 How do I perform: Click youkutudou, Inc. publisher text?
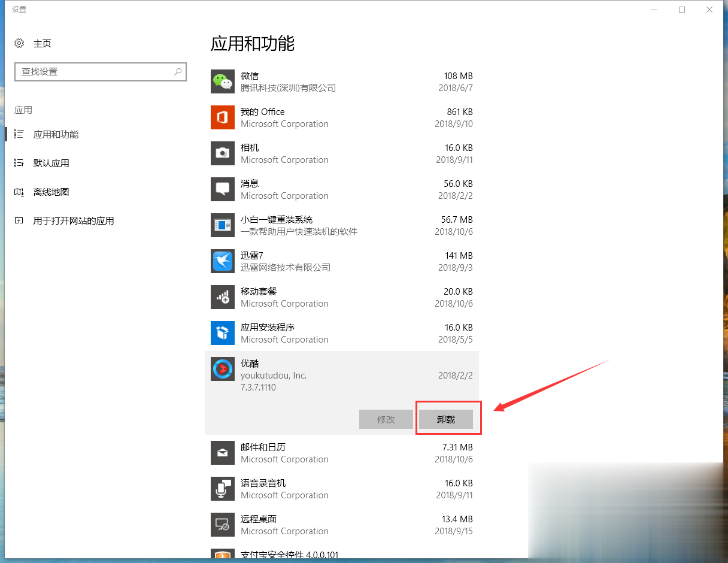pos(274,375)
